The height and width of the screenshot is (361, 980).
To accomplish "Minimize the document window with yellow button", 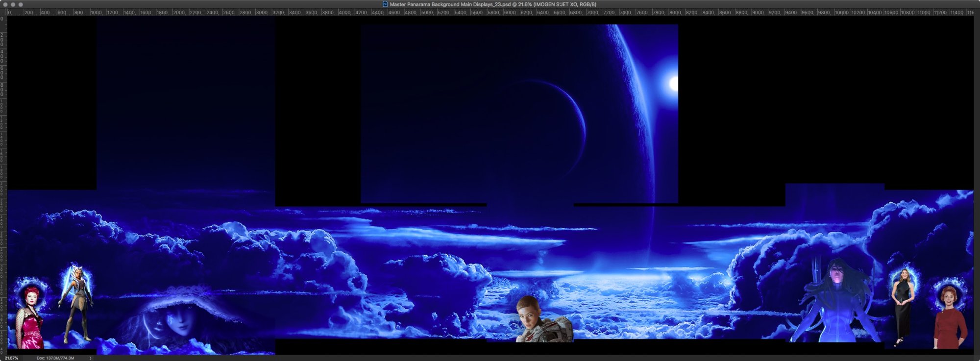I will click(13, 4).
